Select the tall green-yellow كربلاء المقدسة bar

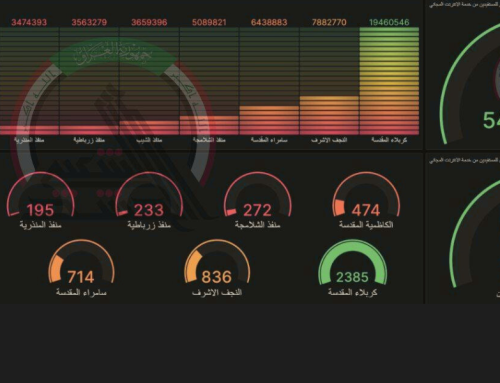[x=389, y=81]
